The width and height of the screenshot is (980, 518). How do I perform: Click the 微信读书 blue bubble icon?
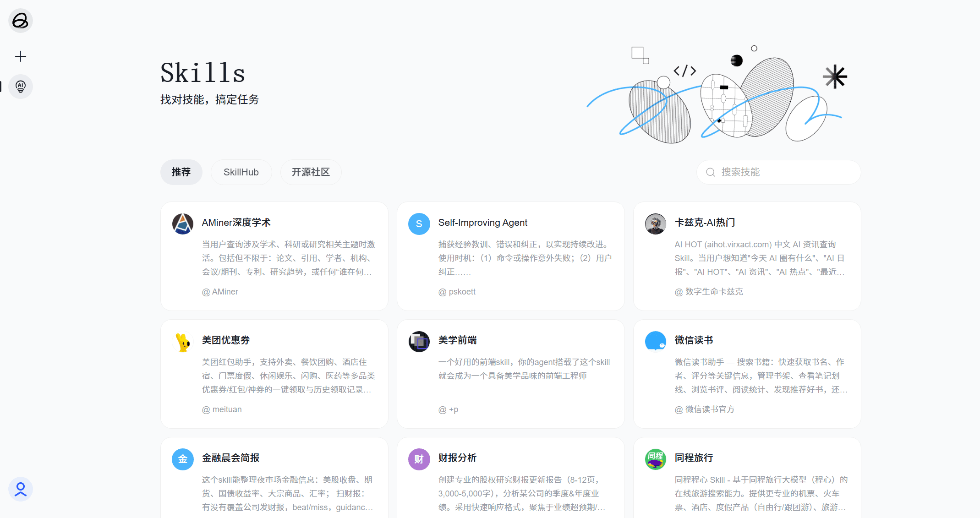[x=656, y=342]
